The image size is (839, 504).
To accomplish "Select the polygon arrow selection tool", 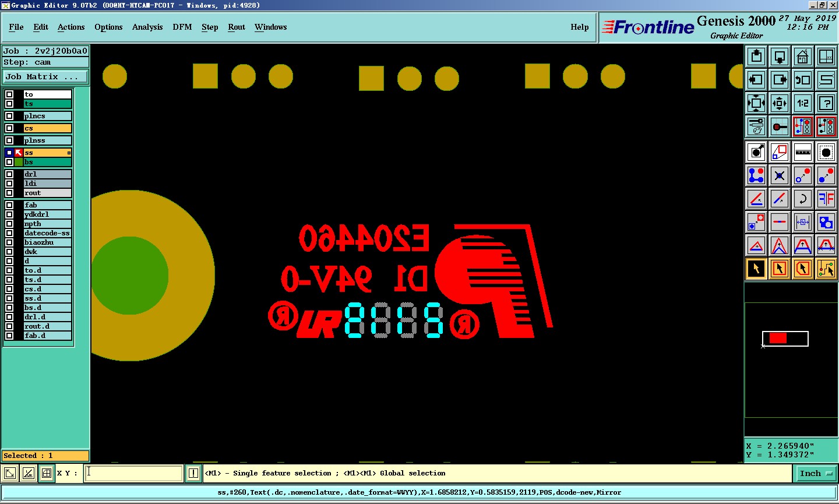I will (x=803, y=269).
